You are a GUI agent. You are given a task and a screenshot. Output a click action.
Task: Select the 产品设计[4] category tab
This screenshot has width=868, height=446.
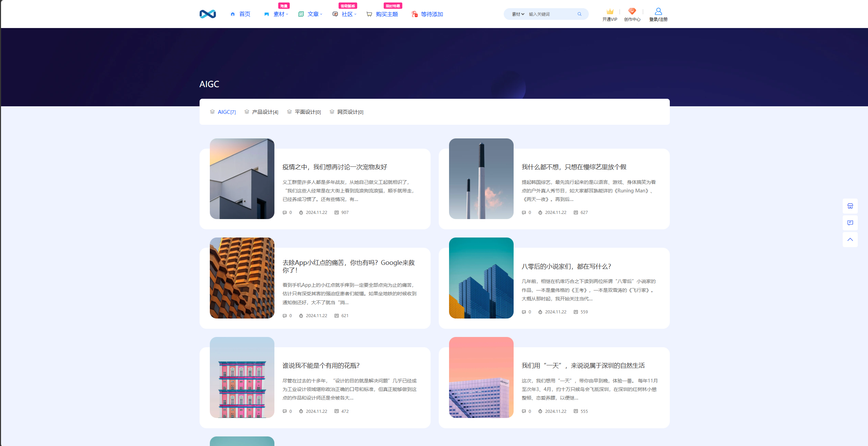pos(261,112)
